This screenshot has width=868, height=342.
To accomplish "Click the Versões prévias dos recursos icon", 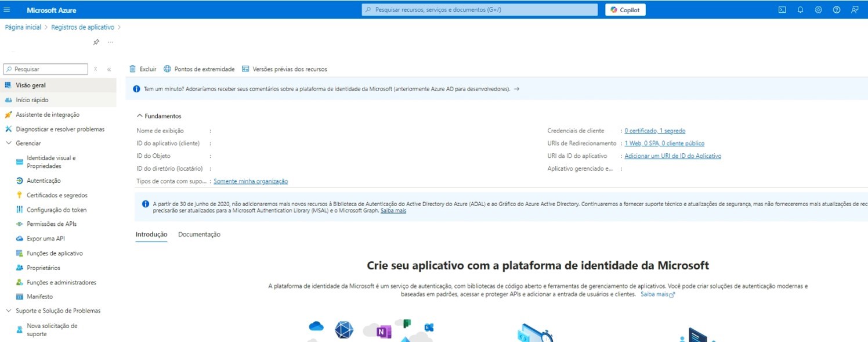I will click(x=245, y=69).
